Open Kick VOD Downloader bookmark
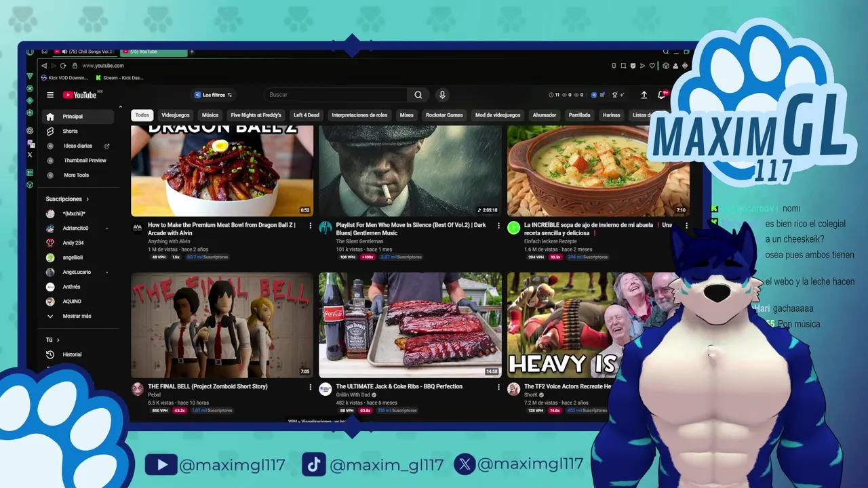This screenshot has height=488, width=868. (64, 78)
